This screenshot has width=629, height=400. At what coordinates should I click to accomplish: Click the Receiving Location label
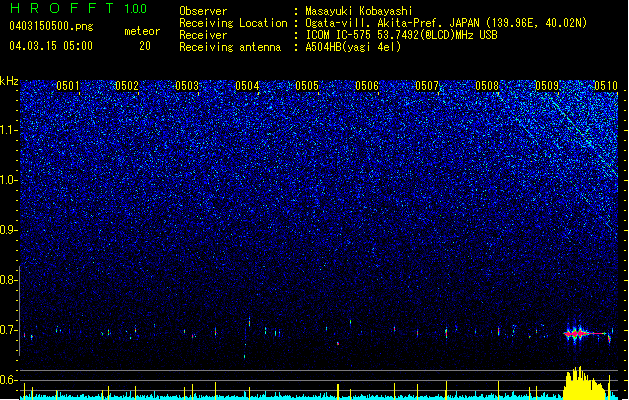coord(233,23)
